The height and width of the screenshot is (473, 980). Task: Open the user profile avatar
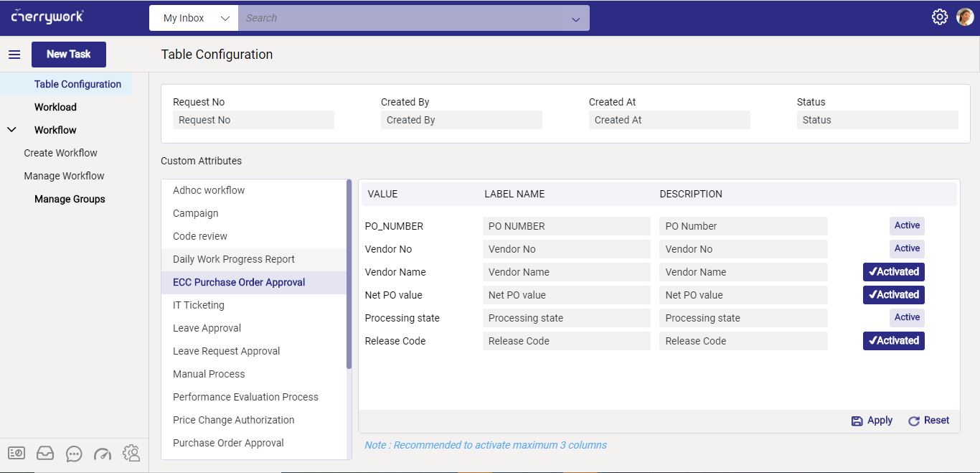point(965,17)
